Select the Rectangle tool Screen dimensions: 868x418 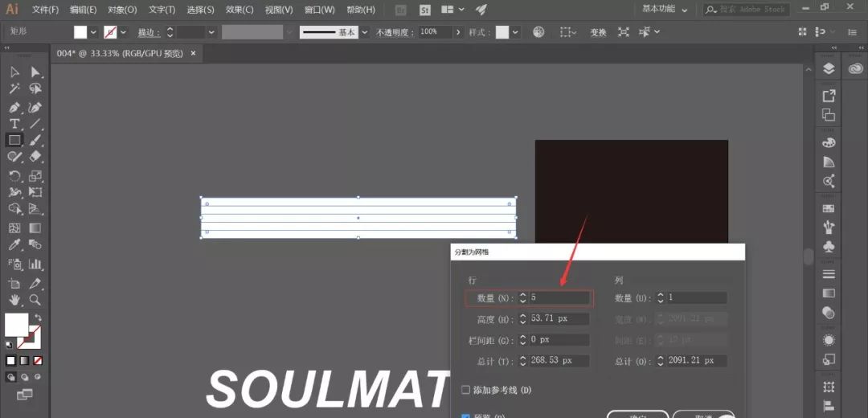click(x=14, y=140)
